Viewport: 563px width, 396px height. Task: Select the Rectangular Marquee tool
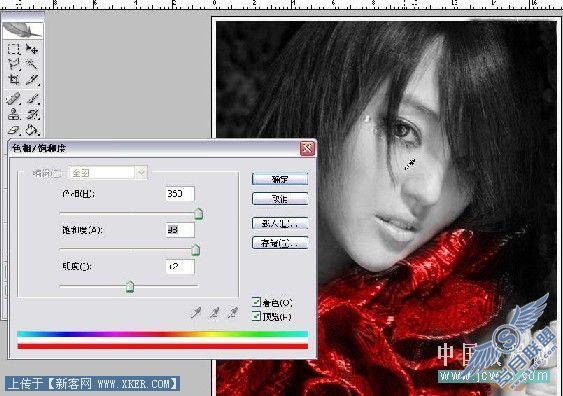pyautogui.click(x=14, y=49)
